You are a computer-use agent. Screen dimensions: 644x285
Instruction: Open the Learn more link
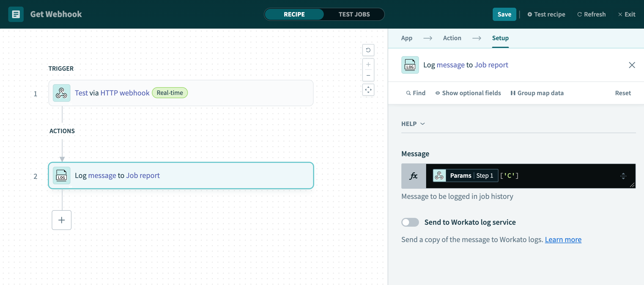[563, 240]
